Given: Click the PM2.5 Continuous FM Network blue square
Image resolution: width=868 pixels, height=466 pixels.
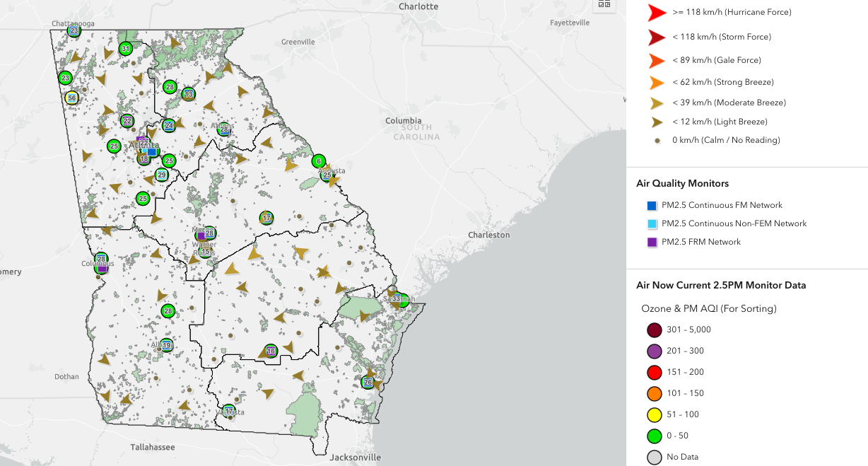Looking at the screenshot, I should click(652, 205).
